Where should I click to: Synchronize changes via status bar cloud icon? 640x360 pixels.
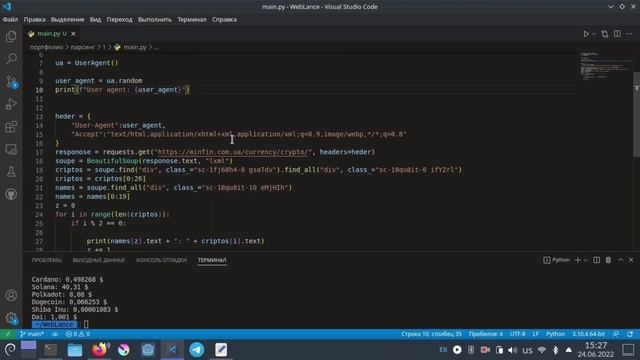tap(55, 334)
